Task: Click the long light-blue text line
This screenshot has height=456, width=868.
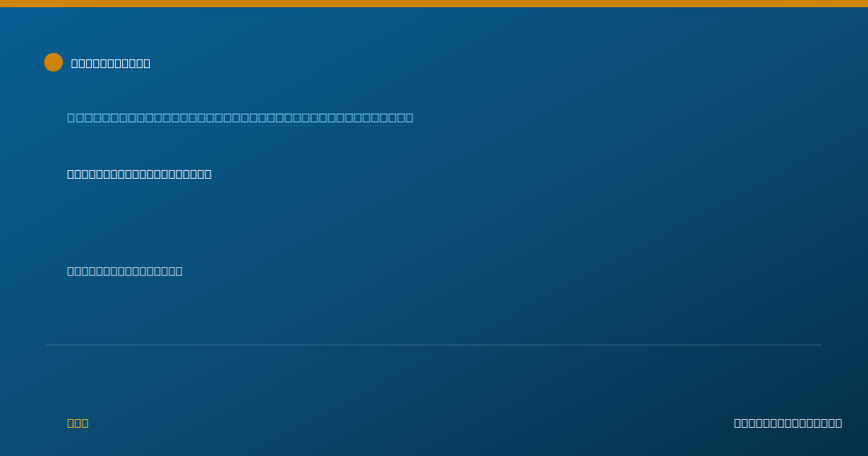Action: tap(240, 117)
